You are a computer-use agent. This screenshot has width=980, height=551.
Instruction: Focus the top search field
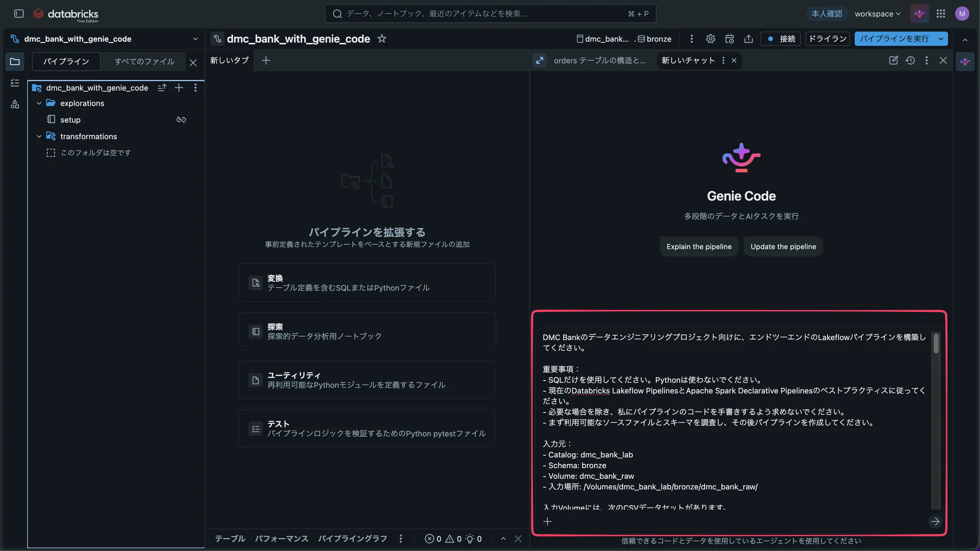(x=490, y=14)
